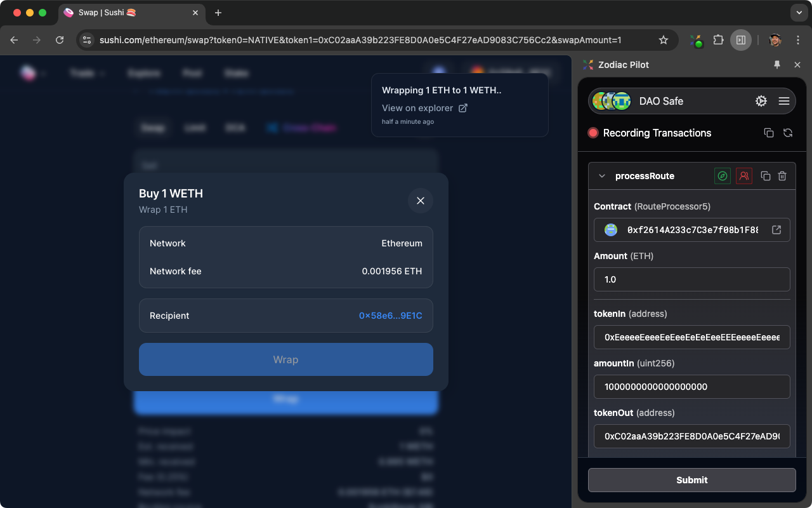Close the Buy 1 WETH dialog
The image size is (812, 508).
point(420,201)
